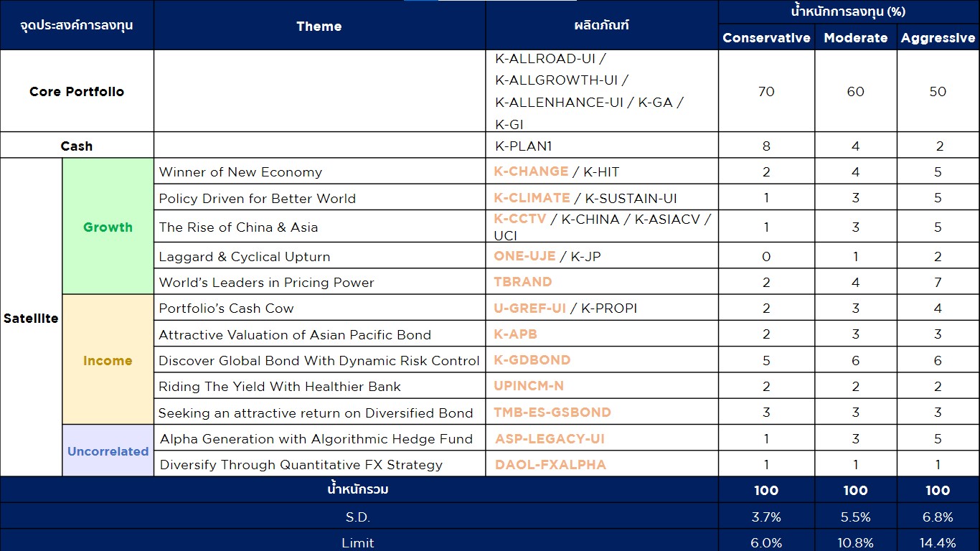Click the K-GDBOND product
Screen dimensions: 980x551
(x=532, y=360)
